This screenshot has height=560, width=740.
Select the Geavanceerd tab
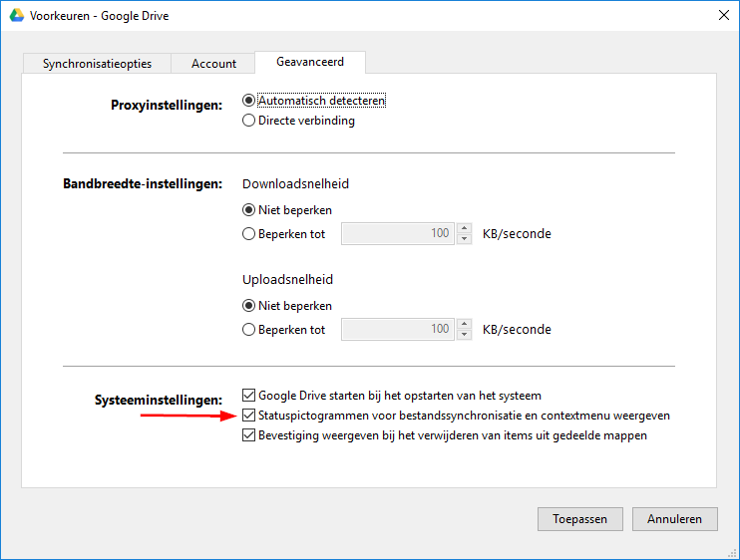[310, 62]
